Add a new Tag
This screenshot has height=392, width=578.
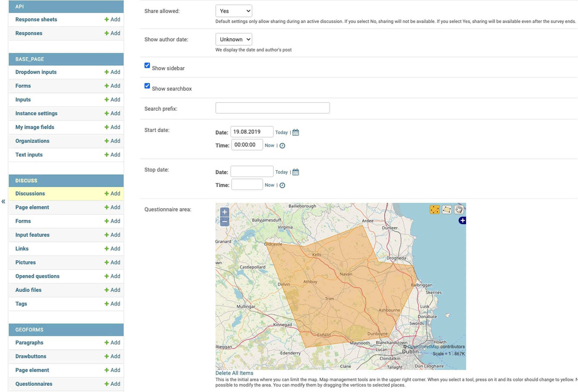112,304
